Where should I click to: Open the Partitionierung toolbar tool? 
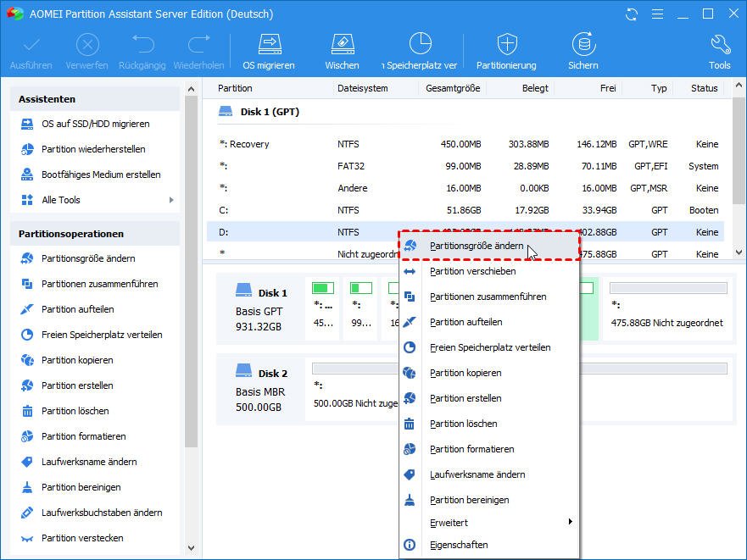pyautogui.click(x=506, y=51)
